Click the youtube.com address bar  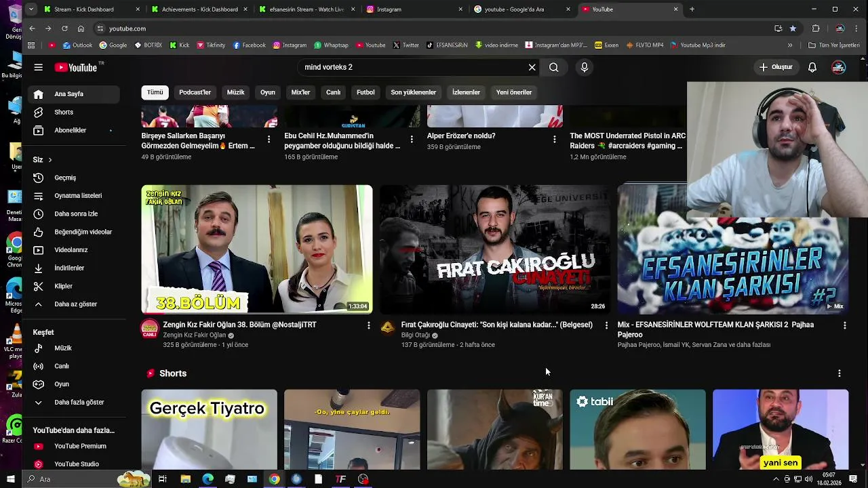tap(434, 28)
